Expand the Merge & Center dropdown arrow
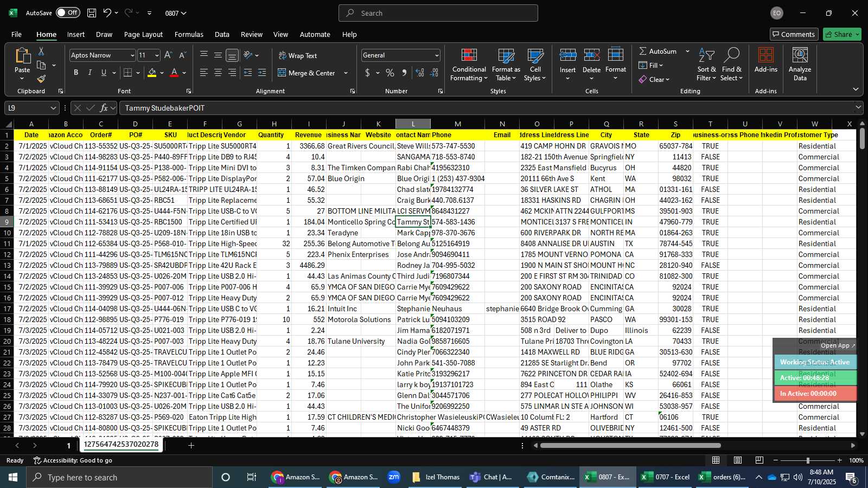 (346, 73)
